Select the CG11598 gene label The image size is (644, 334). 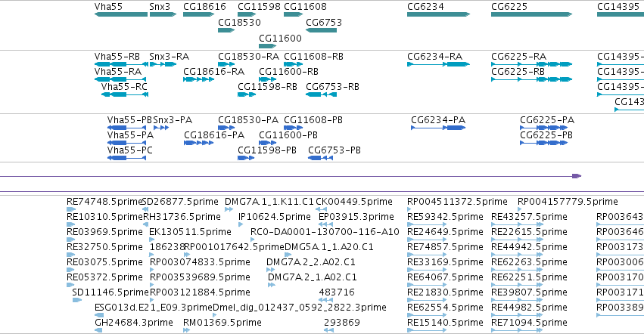[x=259, y=7]
